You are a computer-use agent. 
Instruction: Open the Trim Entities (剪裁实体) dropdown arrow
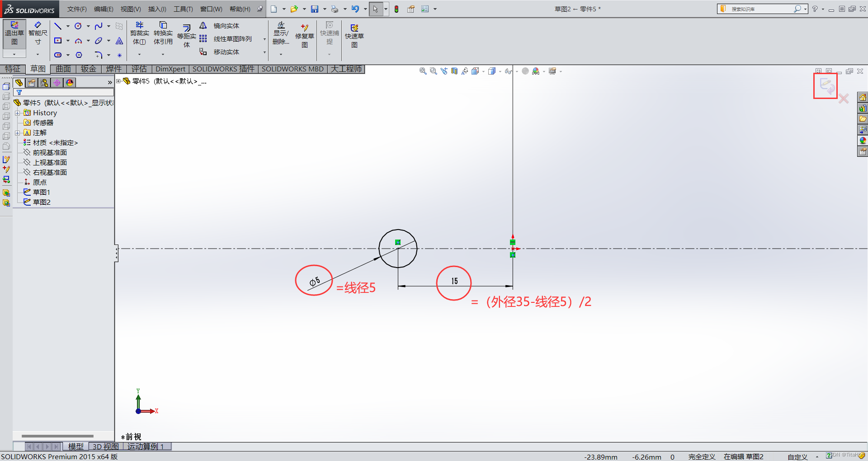(x=139, y=55)
